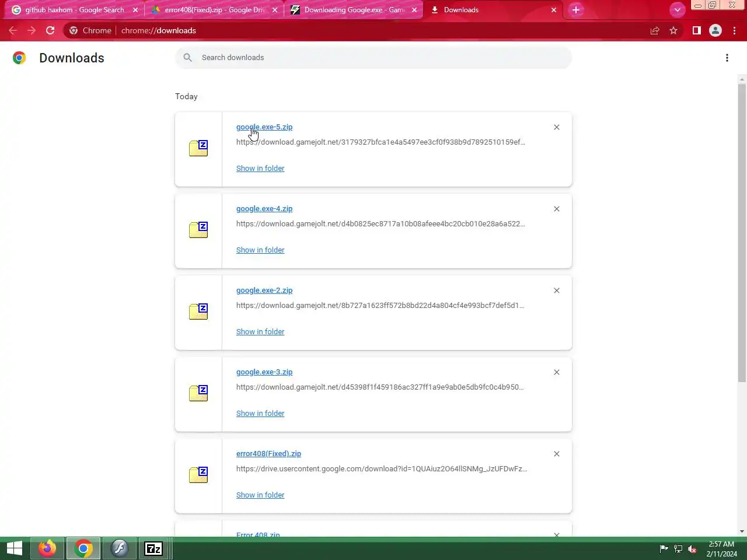
Task: Open the google.exe-5.zip download link
Action: pos(264,127)
